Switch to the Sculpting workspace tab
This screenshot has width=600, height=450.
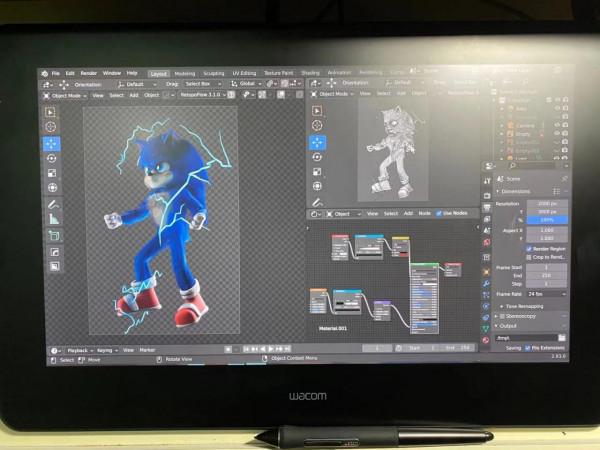pyautogui.click(x=214, y=73)
